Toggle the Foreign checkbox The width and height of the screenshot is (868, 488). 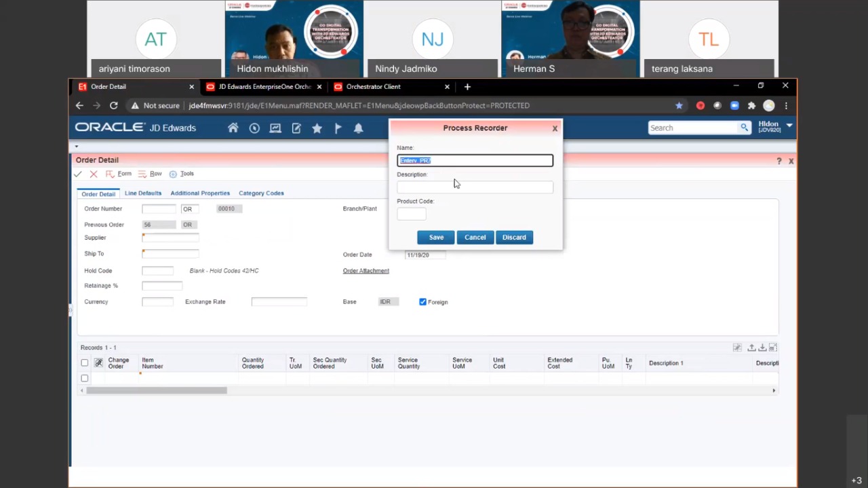click(422, 302)
